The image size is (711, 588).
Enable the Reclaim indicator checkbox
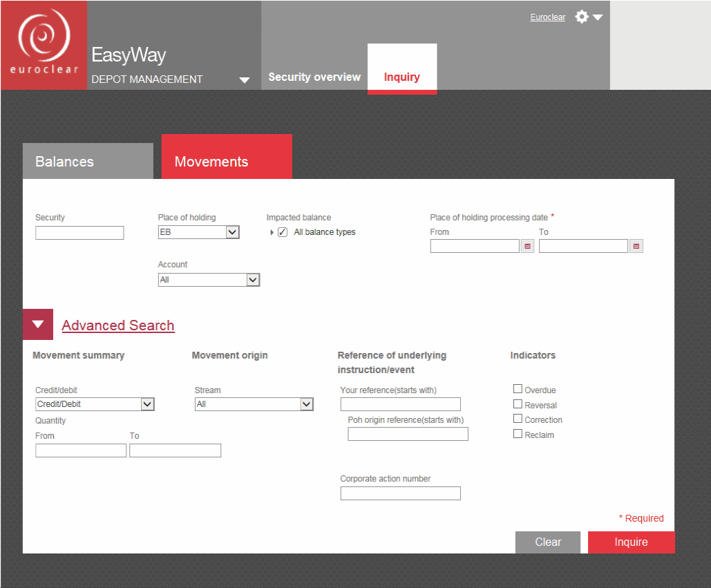[x=518, y=434]
